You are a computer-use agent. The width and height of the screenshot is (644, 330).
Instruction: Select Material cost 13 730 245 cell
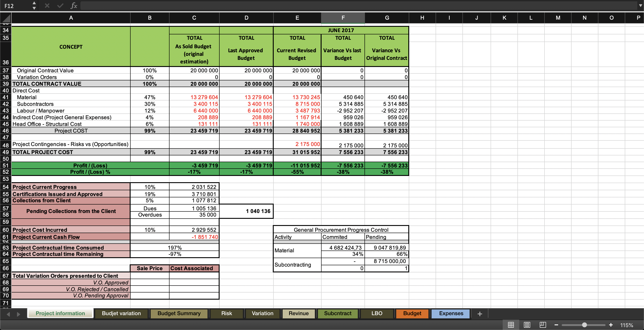click(x=297, y=97)
